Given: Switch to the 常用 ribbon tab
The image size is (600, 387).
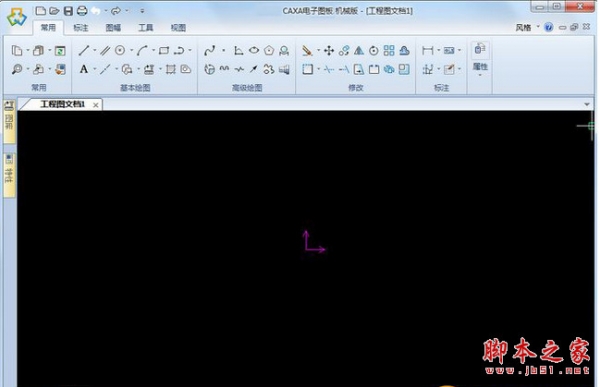Looking at the screenshot, I should point(48,28).
